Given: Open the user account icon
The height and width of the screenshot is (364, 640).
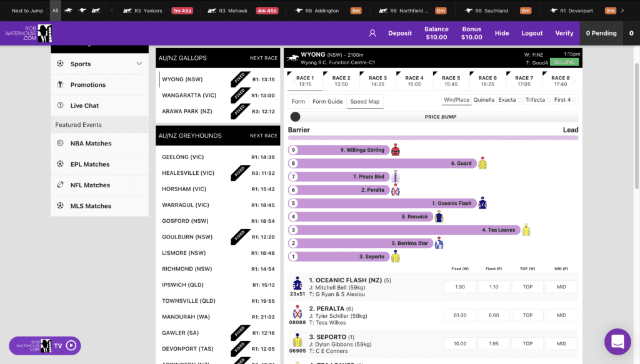Looking at the screenshot, I should (372, 34).
